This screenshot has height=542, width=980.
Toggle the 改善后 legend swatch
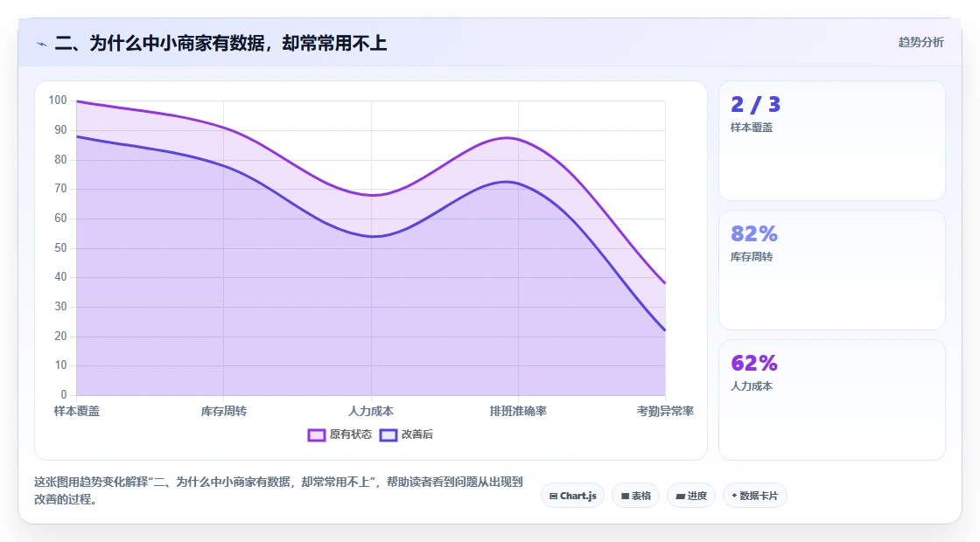coord(388,434)
